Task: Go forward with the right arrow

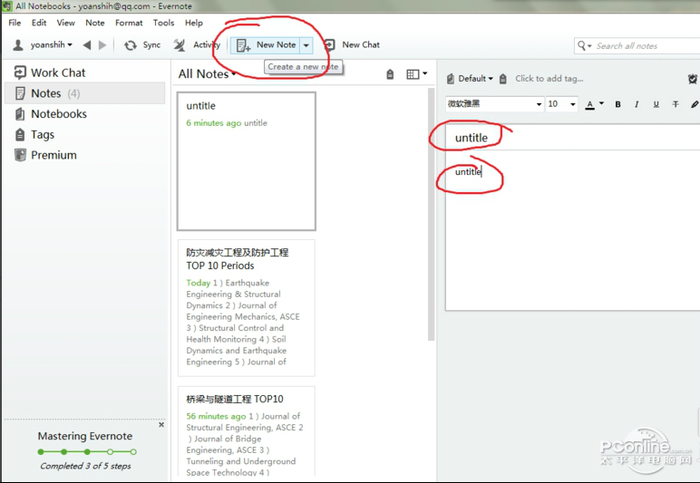Action: (x=102, y=45)
